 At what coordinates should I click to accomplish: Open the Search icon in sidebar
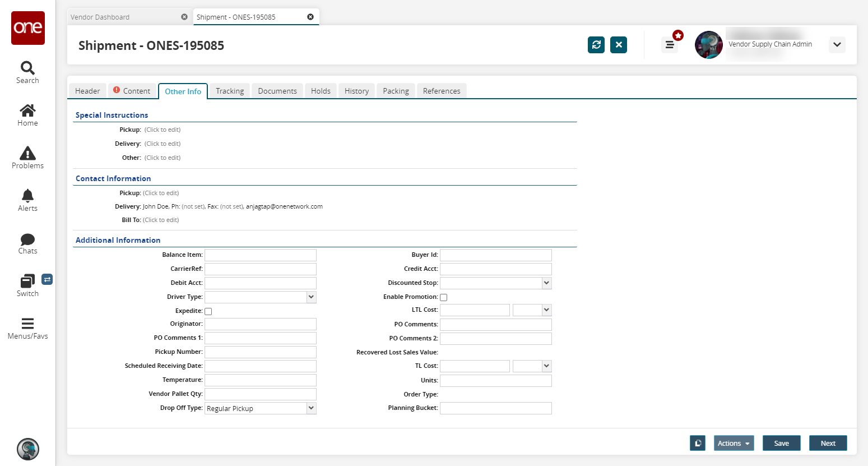[27, 68]
